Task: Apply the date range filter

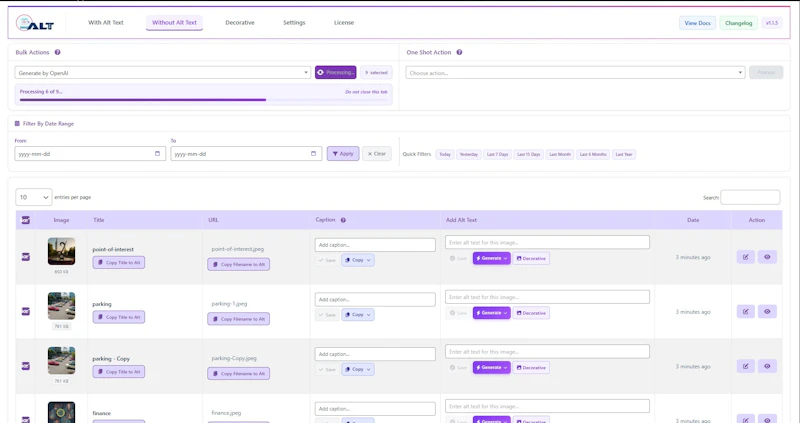Action: 343,154
